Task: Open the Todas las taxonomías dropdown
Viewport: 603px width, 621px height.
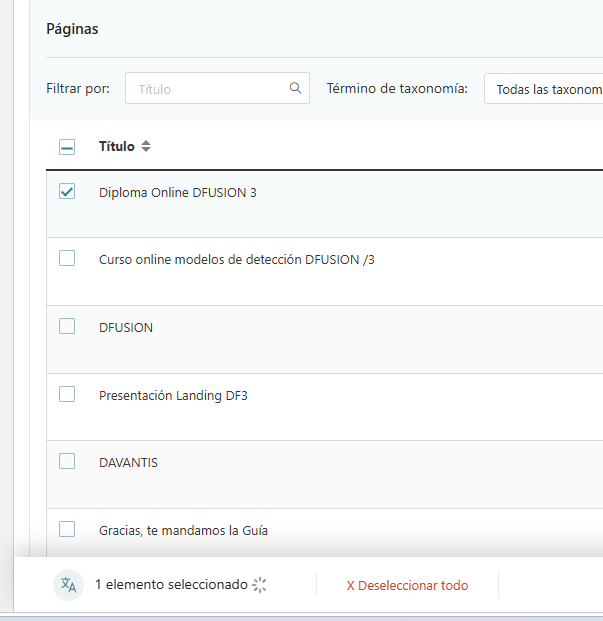Action: pyautogui.click(x=545, y=89)
